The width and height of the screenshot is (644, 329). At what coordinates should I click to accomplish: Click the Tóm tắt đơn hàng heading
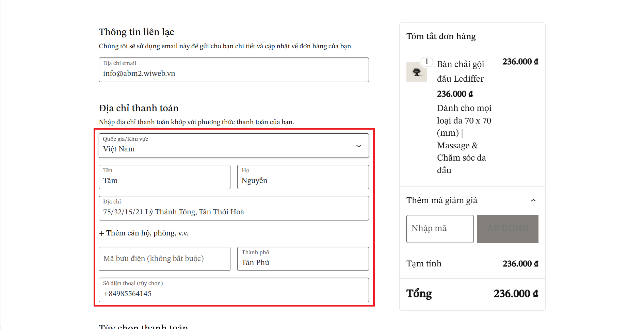click(441, 36)
